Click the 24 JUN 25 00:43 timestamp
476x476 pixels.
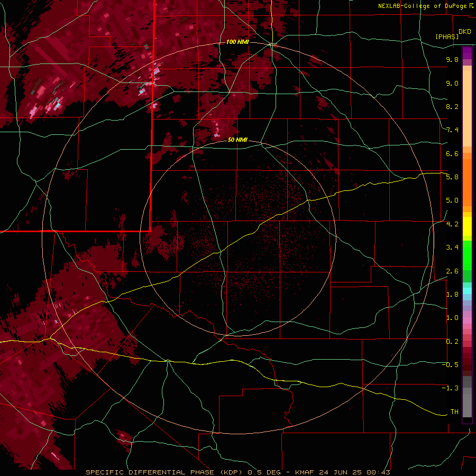(x=354, y=472)
